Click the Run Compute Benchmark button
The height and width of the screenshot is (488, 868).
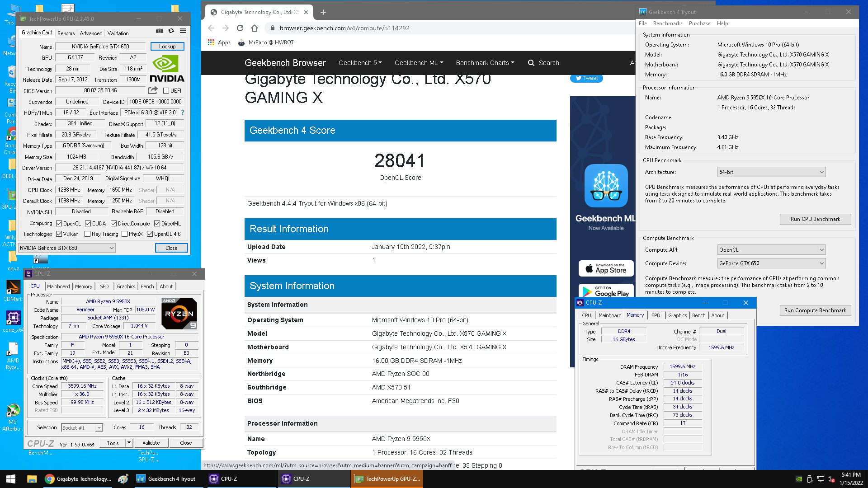point(815,310)
